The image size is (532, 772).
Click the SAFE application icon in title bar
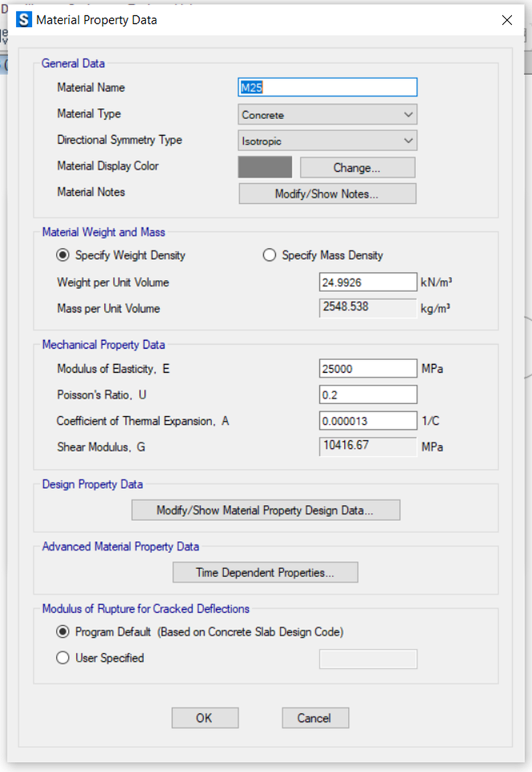pyautogui.click(x=25, y=20)
